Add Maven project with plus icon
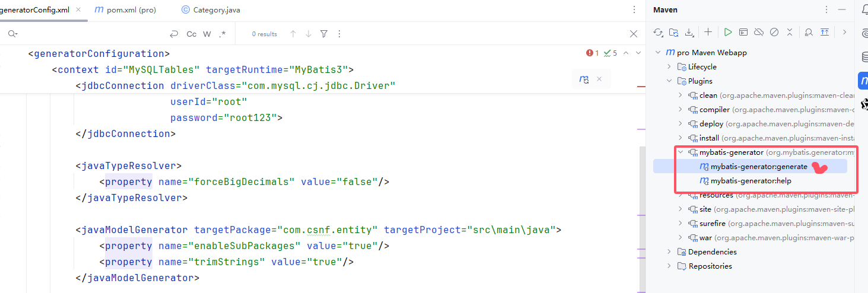The width and height of the screenshot is (868, 293). click(x=708, y=32)
